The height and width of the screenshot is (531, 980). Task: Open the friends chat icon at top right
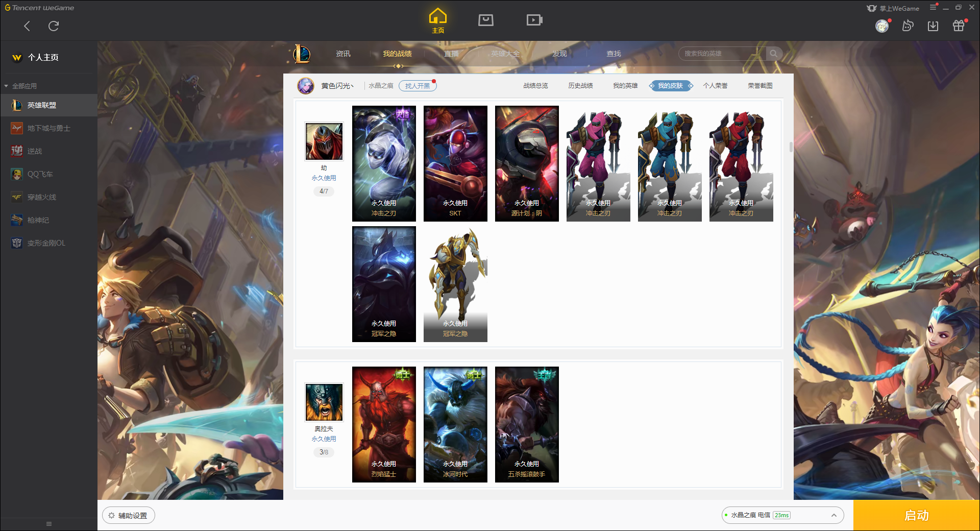pos(908,26)
